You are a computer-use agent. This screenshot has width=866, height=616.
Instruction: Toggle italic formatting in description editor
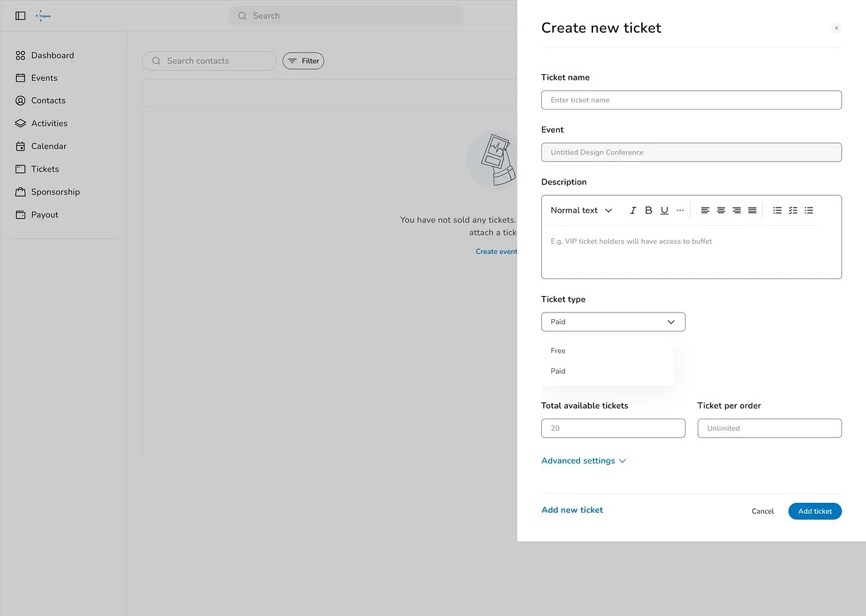[x=633, y=210]
